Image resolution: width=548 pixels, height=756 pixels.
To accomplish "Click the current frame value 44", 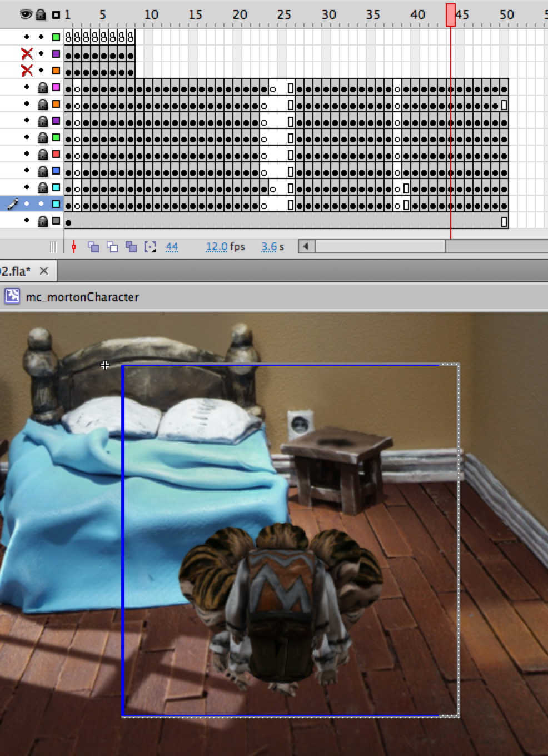I will pos(172,247).
